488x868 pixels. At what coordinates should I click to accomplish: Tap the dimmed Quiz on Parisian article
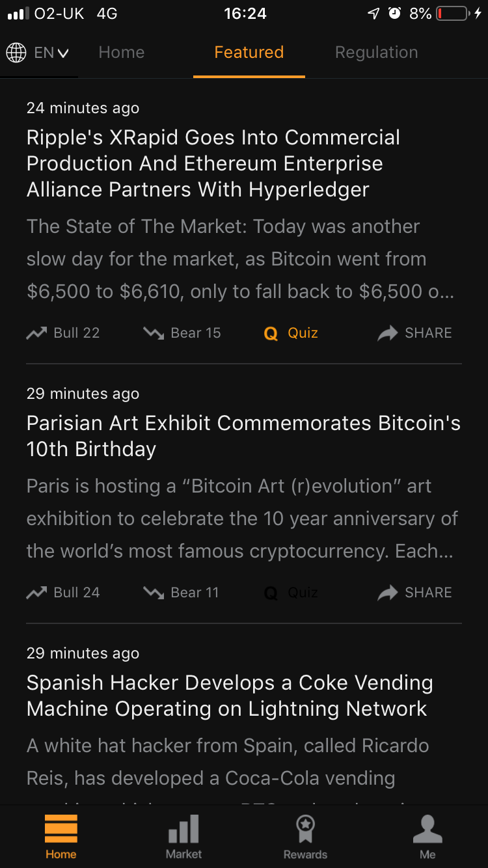coord(291,593)
